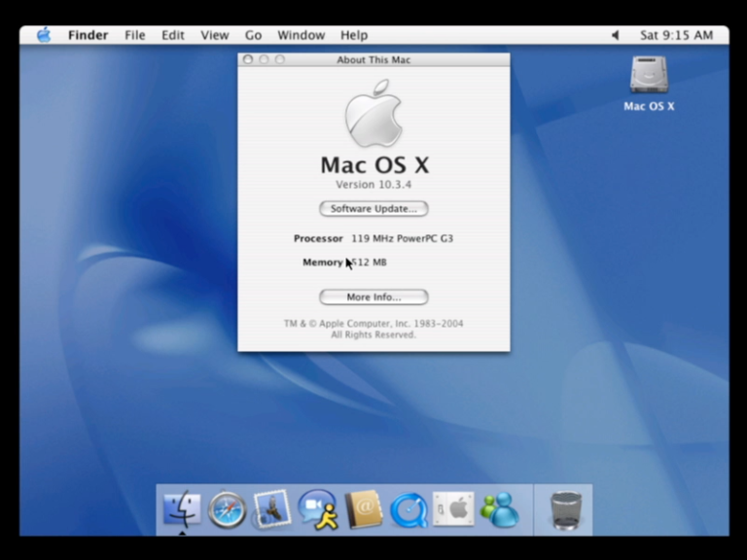Open the Apple menu
Image resolution: width=747 pixels, height=560 pixels.
(44, 35)
